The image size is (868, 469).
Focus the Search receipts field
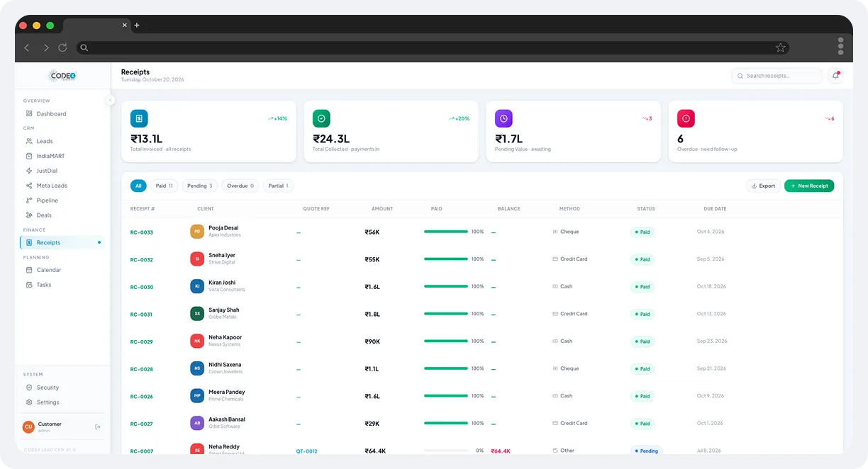[x=777, y=76]
